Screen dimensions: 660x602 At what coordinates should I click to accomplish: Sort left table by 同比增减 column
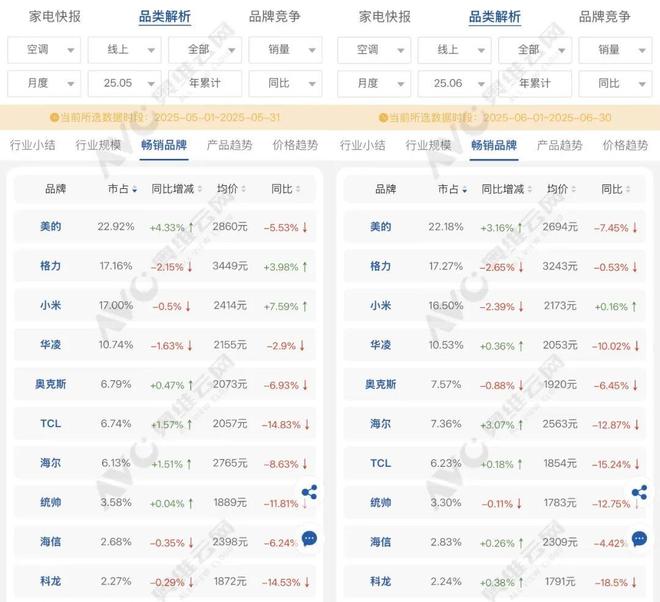pyautogui.click(x=176, y=189)
